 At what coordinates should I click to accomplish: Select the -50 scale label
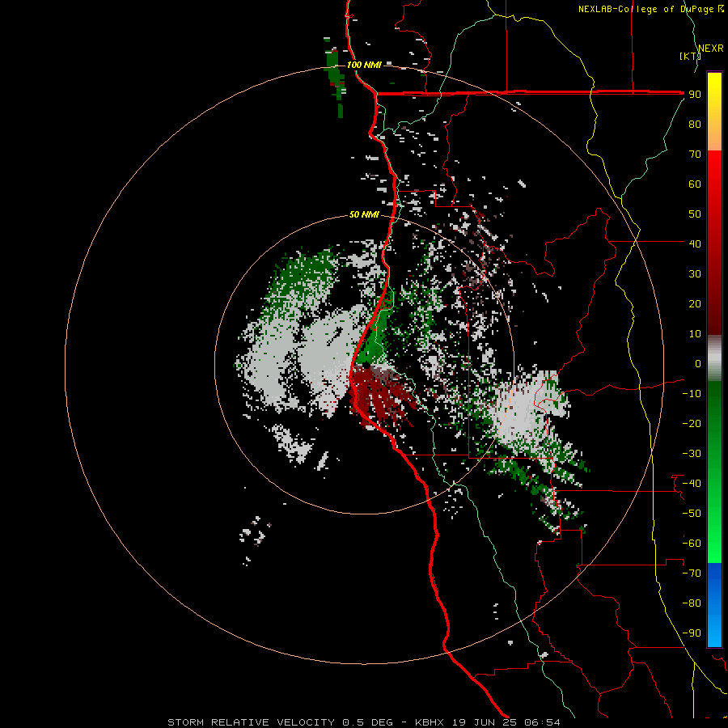692,513
